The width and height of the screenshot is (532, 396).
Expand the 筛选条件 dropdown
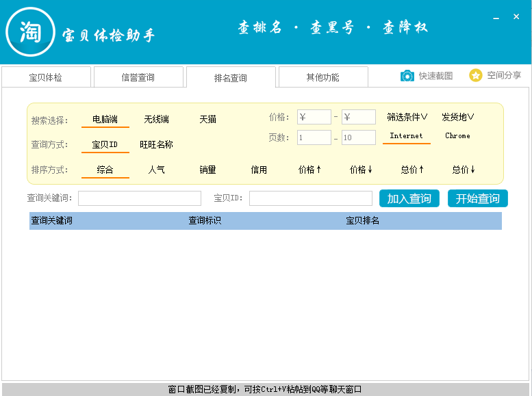(x=407, y=117)
